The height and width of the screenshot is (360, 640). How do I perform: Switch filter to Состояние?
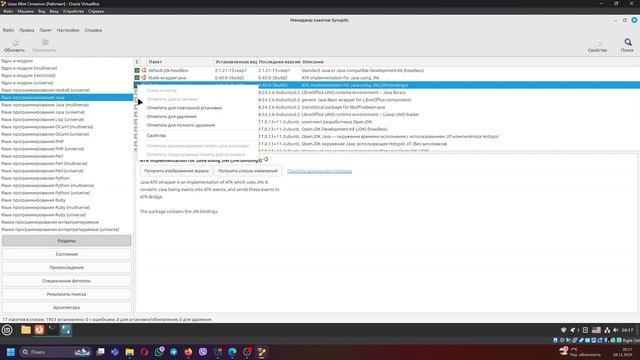(67, 254)
